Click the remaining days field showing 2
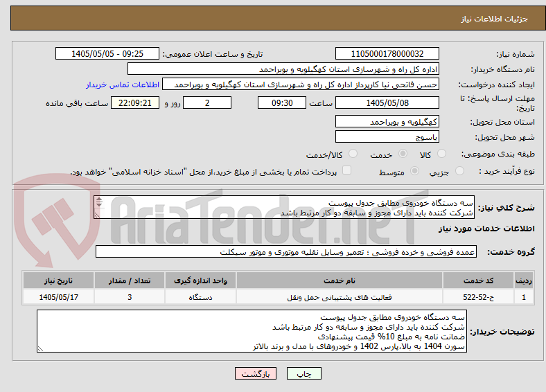Viewport: 546px width, 392px height. 207,103
